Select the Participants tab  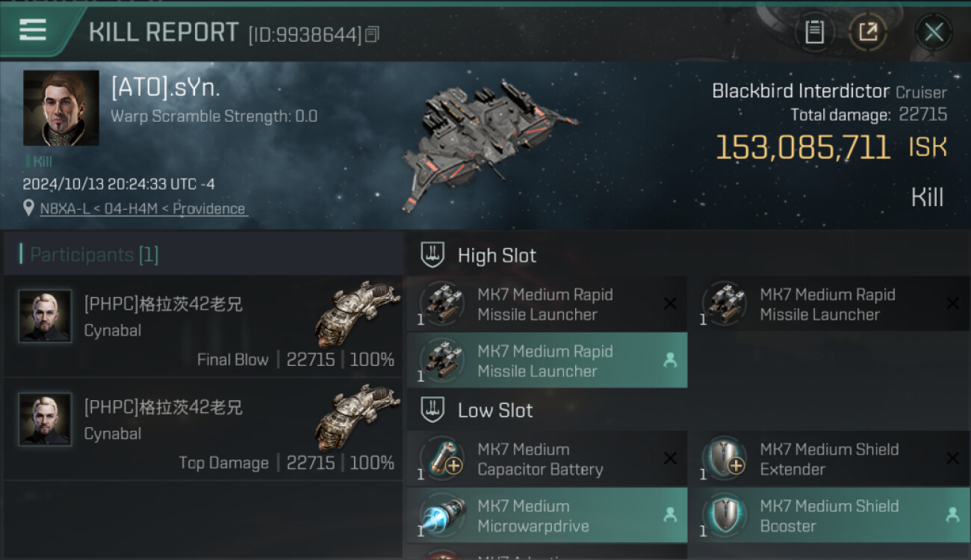tap(94, 255)
